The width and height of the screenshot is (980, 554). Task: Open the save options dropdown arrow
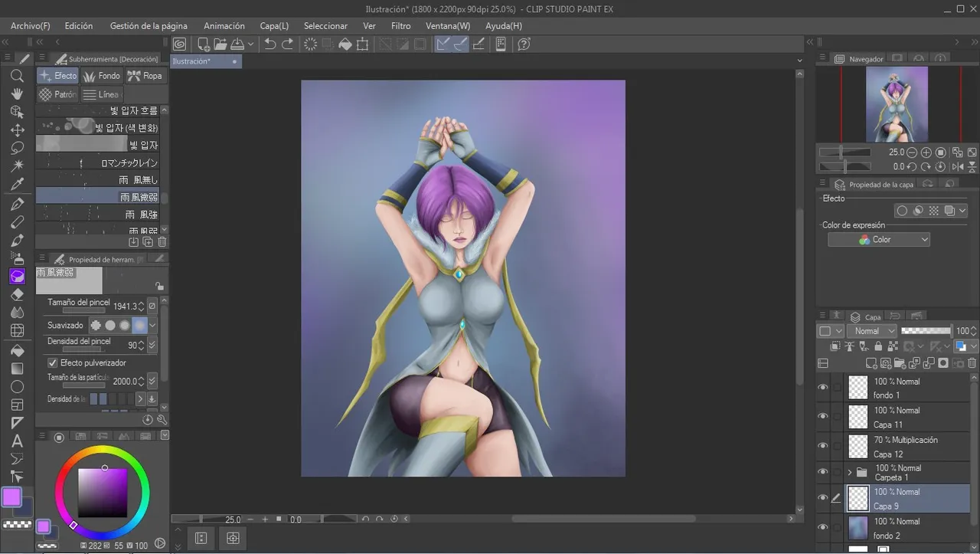coord(250,44)
